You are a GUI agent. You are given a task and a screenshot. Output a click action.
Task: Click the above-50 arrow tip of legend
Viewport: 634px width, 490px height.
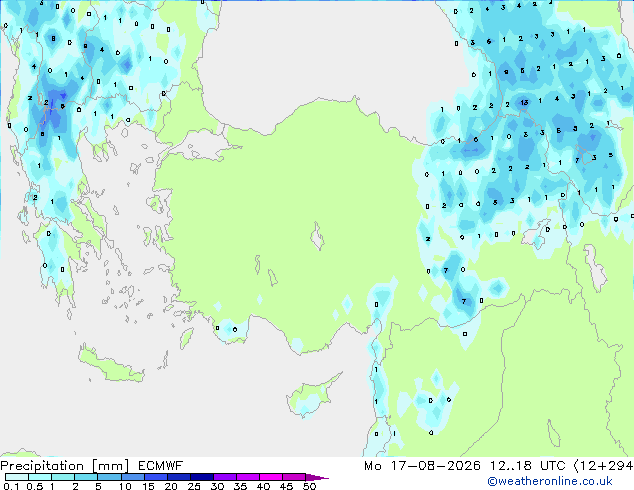(x=317, y=477)
